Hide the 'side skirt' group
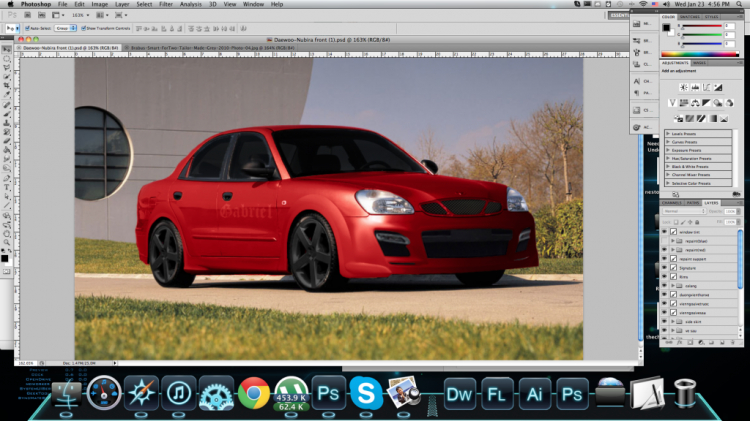Screen dimensions: 750x421 tap(664, 321)
